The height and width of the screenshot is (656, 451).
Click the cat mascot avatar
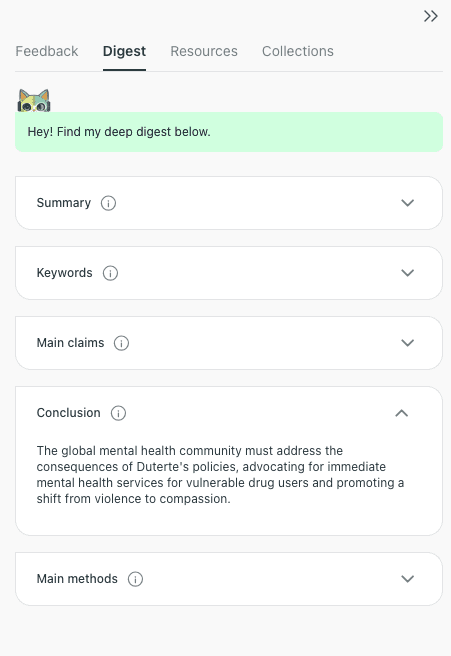pyautogui.click(x=34, y=100)
